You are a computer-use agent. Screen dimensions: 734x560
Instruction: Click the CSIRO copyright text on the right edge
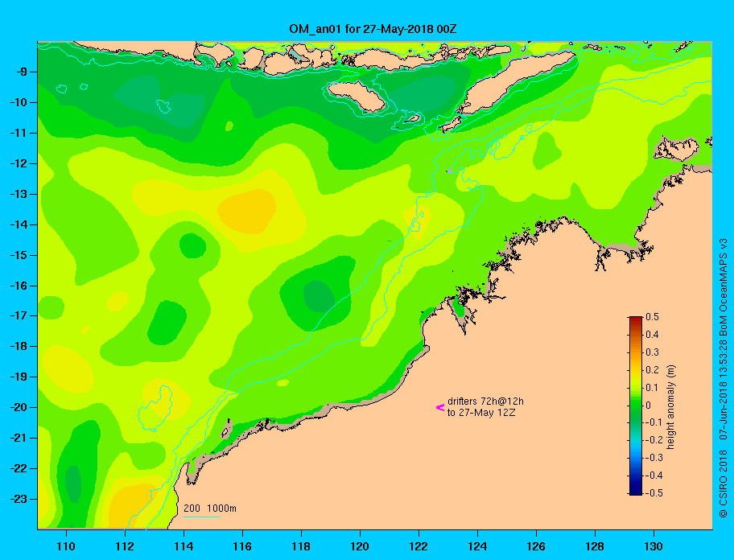724,378
